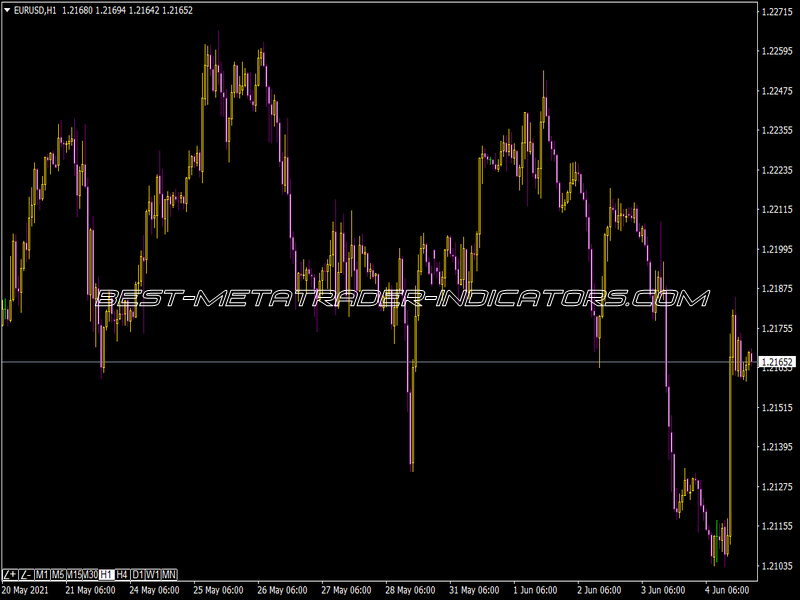Click the 4 Jun 06:00 time label
Viewport: 800px width, 600px height.
pyautogui.click(x=728, y=590)
